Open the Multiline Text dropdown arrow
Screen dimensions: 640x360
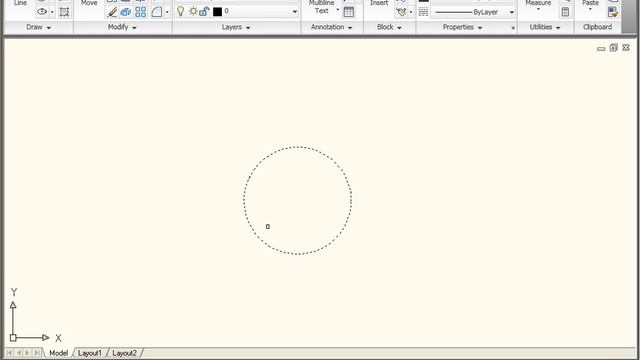[338, 10]
